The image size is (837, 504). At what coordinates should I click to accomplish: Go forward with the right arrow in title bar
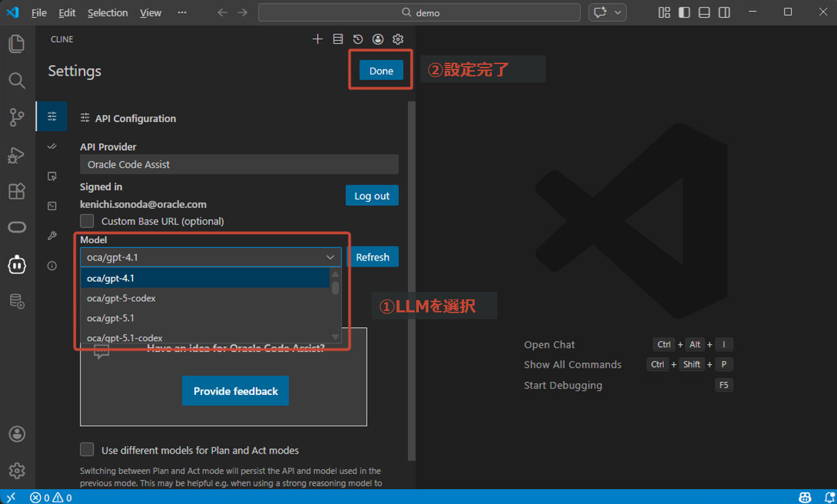[x=242, y=12]
